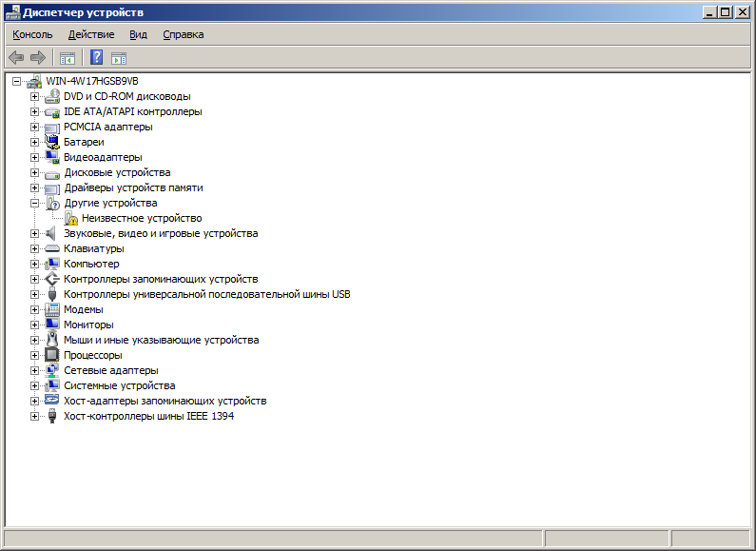Click the Forward arrow toolbar icon
The width and height of the screenshot is (756, 551).
(38, 58)
